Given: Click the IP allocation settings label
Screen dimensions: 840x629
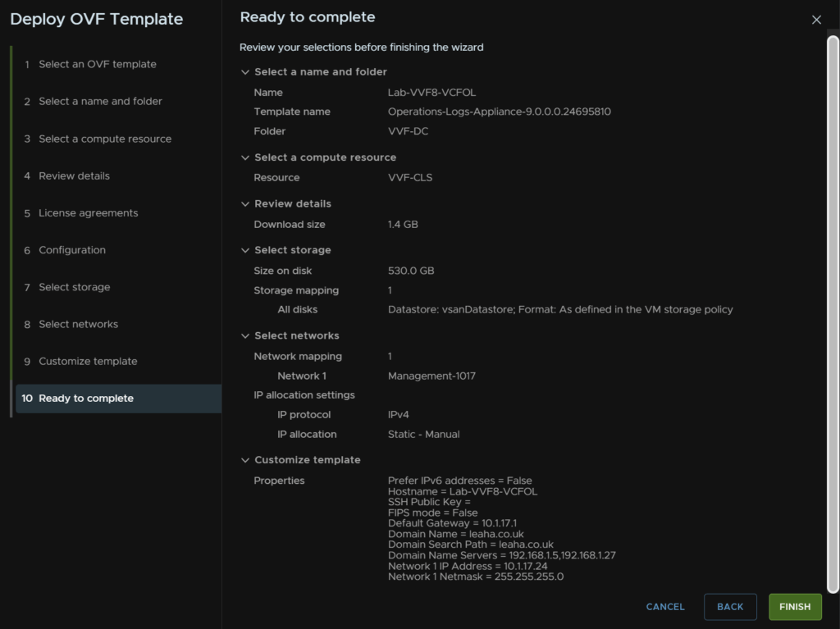Looking at the screenshot, I should point(304,395).
